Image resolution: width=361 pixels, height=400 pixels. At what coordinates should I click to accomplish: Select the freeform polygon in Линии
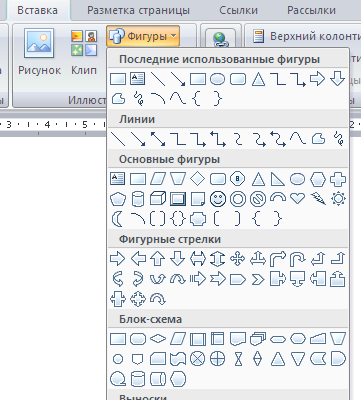[x=318, y=139]
